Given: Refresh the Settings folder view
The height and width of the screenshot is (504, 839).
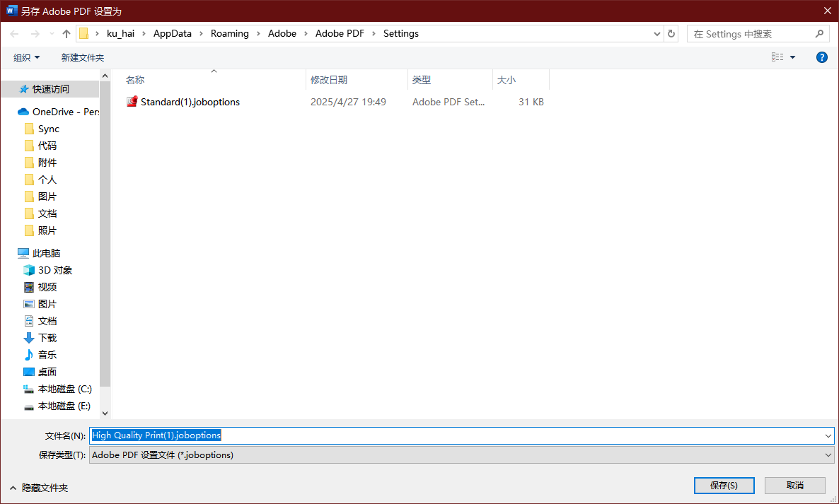Looking at the screenshot, I should (671, 34).
